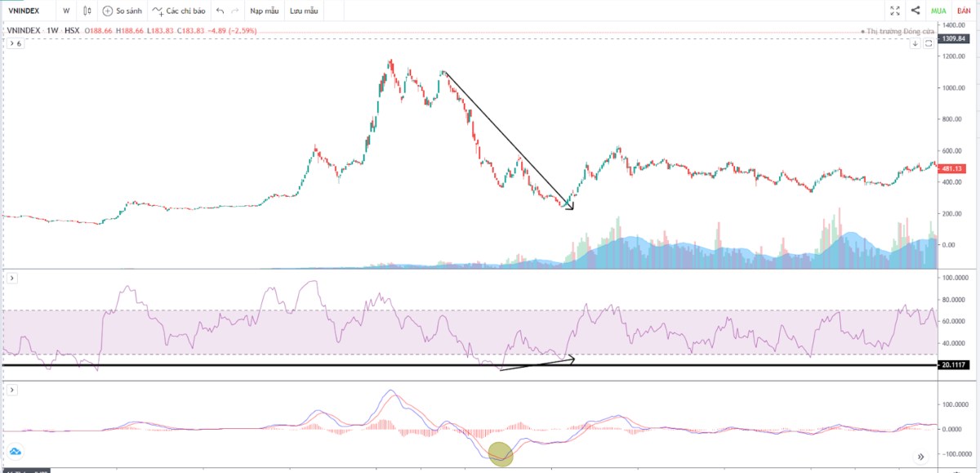Click the down-arrow button near price scale

click(x=915, y=43)
